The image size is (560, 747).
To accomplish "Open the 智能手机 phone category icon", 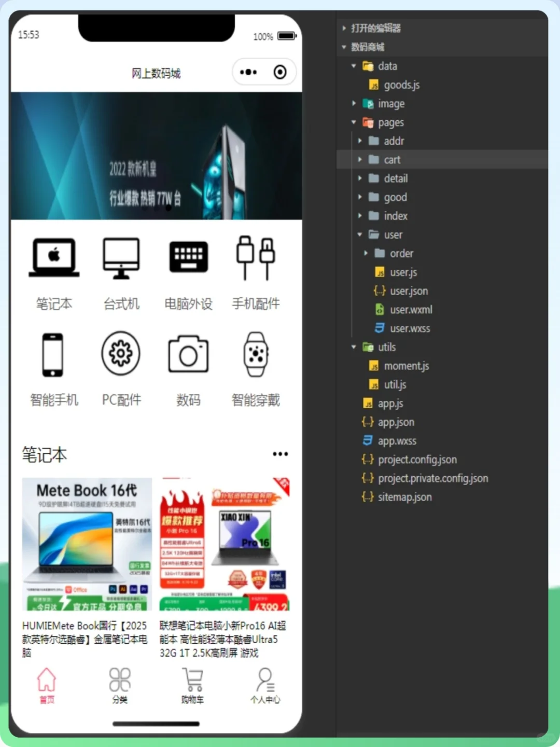I will 53,355.
